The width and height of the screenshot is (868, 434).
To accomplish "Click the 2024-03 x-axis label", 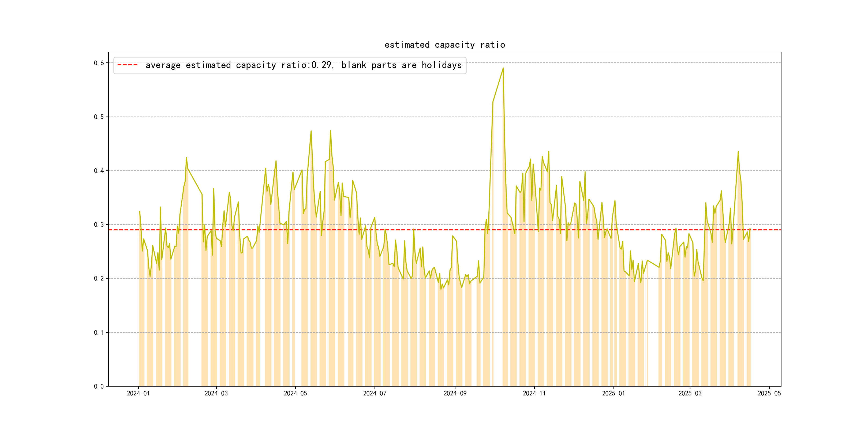I will (x=216, y=393).
